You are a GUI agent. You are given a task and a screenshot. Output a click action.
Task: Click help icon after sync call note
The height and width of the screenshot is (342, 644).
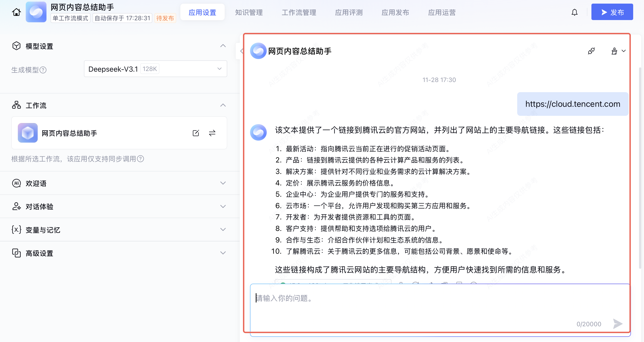point(141,159)
